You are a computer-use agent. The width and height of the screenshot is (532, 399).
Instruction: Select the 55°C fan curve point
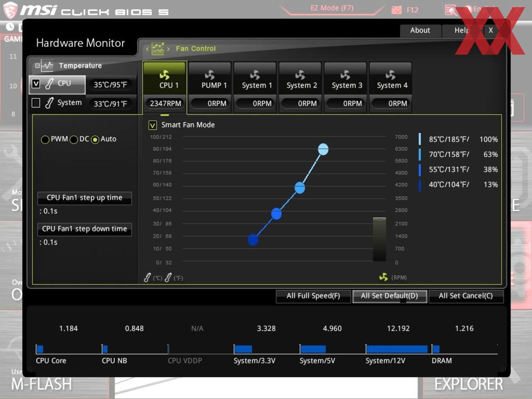coord(276,214)
